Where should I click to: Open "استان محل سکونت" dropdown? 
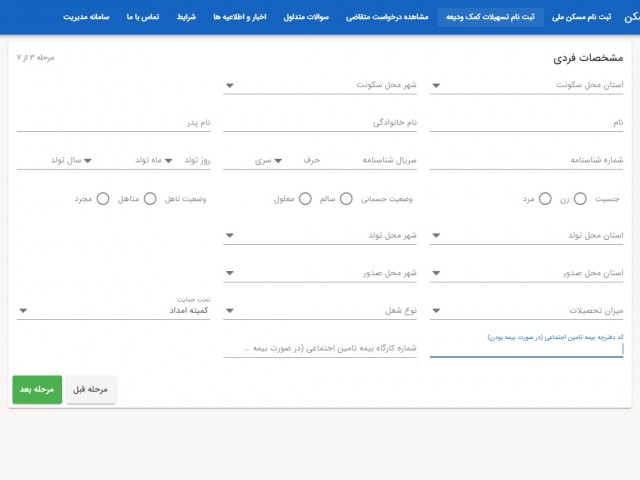[527, 86]
